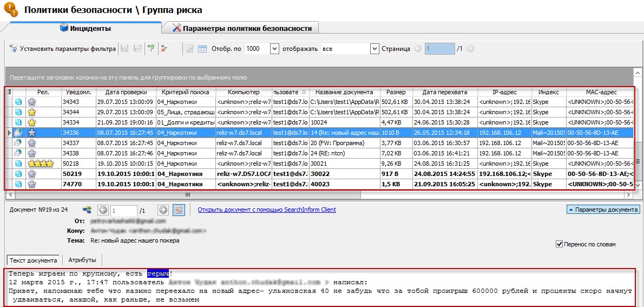Click the document tree structure icon near Документ №19
Image resolution: width=644 pixels, height=307 pixels.
click(87, 210)
